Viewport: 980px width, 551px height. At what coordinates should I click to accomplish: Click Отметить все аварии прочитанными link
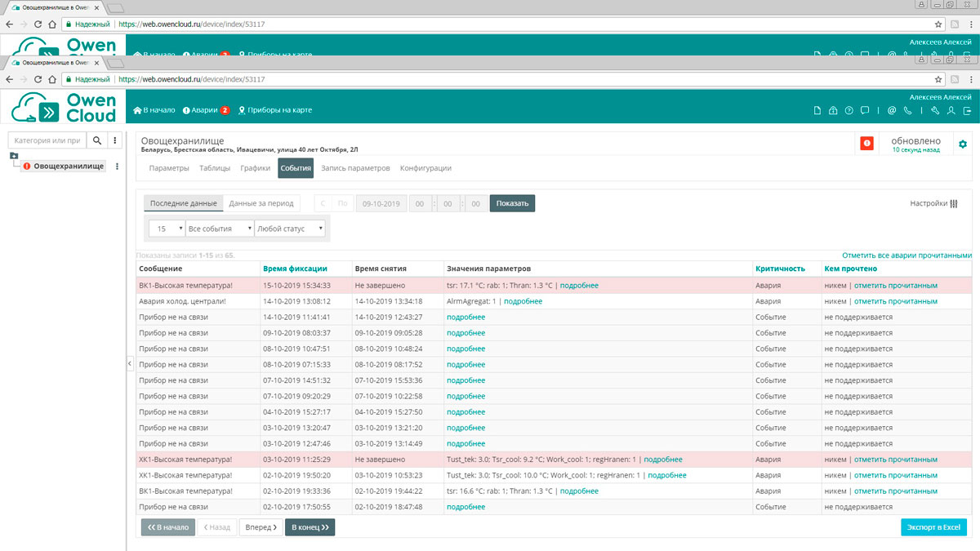pyautogui.click(x=906, y=256)
